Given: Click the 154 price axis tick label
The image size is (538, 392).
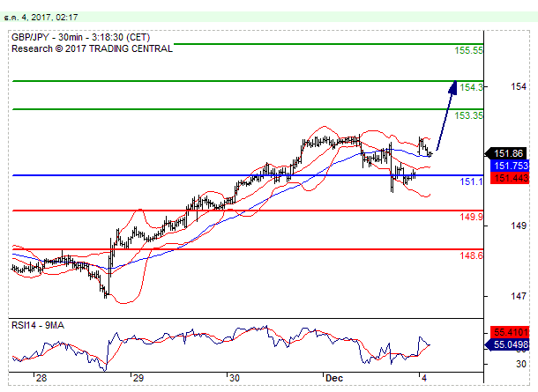Looking at the screenshot, I should (519, 86).
